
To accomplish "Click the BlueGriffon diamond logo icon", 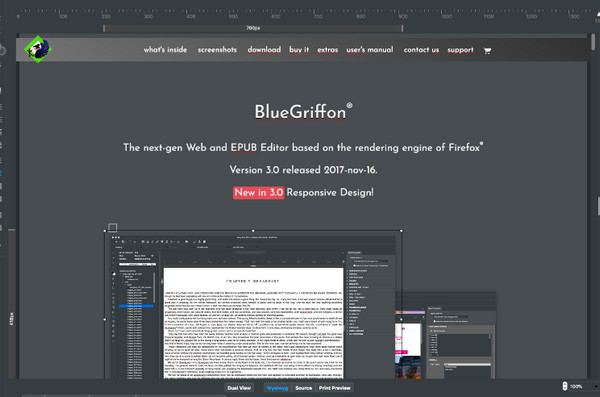I will pyautogui.click(x=38, y=49).
